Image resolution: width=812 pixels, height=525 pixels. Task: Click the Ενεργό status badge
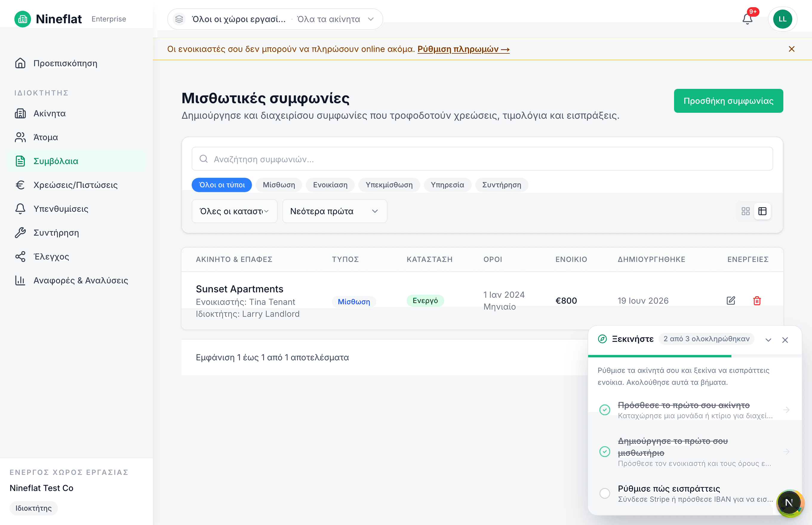point(425,301)
